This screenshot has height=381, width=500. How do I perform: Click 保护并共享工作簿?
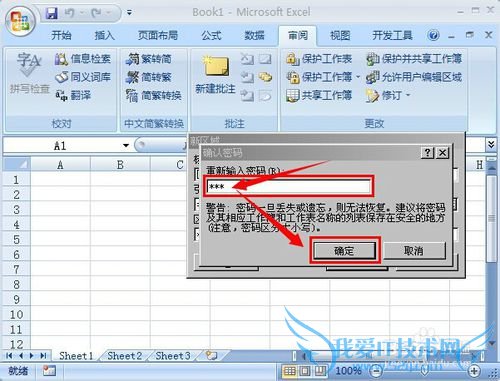[414, 59]
